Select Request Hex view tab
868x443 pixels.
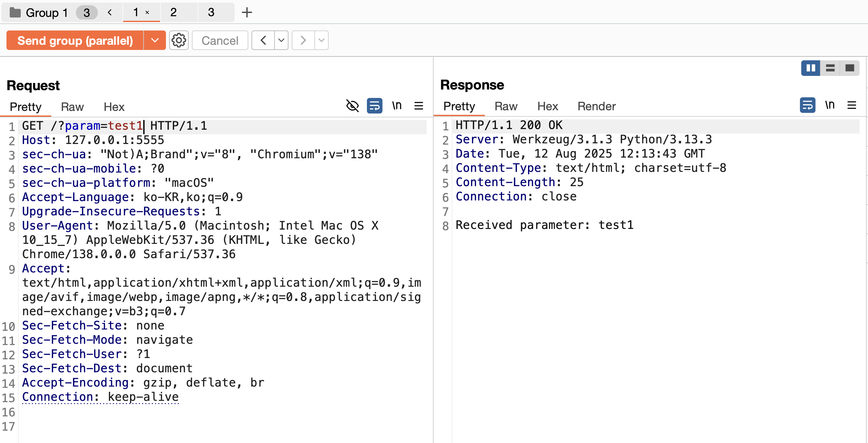(114, 107)
